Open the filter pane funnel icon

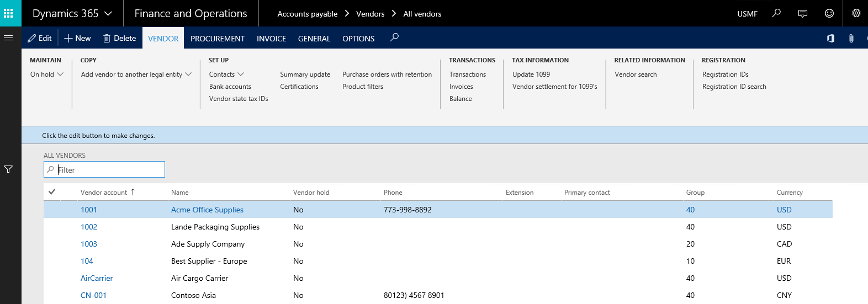coord(8,169)
